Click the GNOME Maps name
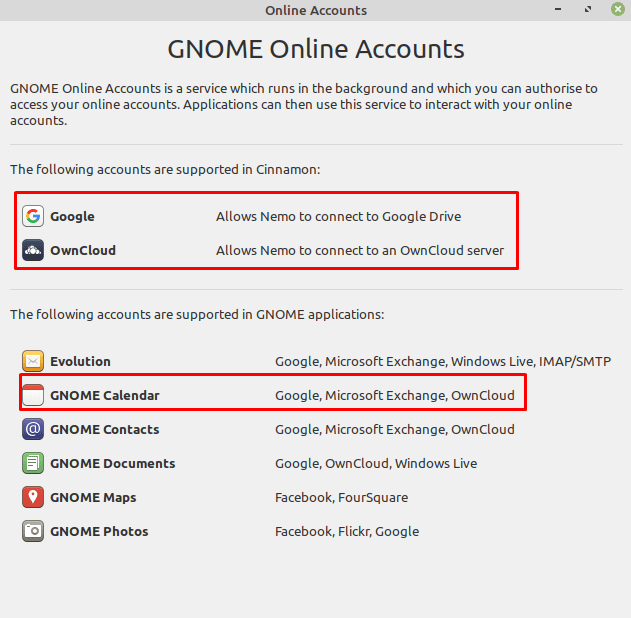 [93, 497]
